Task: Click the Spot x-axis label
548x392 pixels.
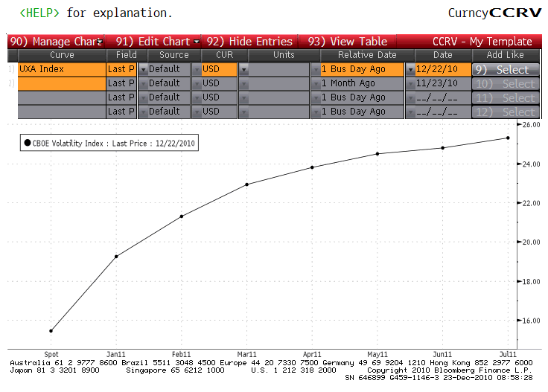Action: (51, 354)
